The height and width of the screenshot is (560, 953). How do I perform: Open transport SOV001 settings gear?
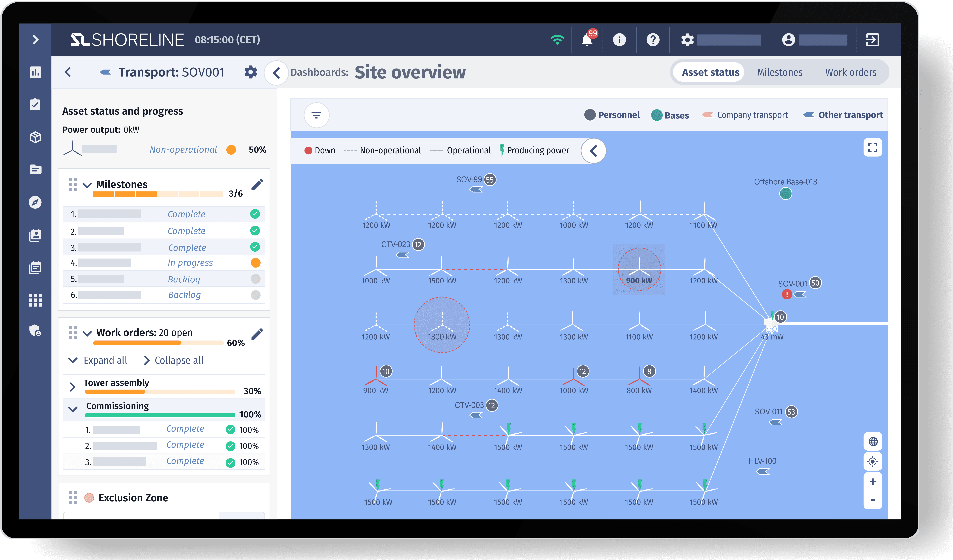[x=250, y=72]
